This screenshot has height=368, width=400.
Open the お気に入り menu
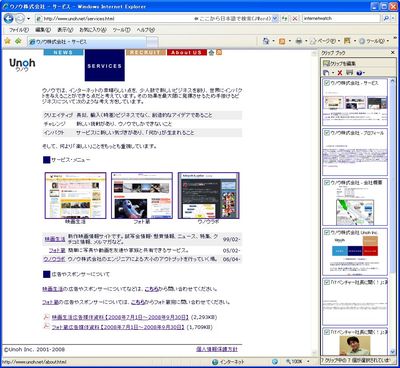[x=93, y=30]
